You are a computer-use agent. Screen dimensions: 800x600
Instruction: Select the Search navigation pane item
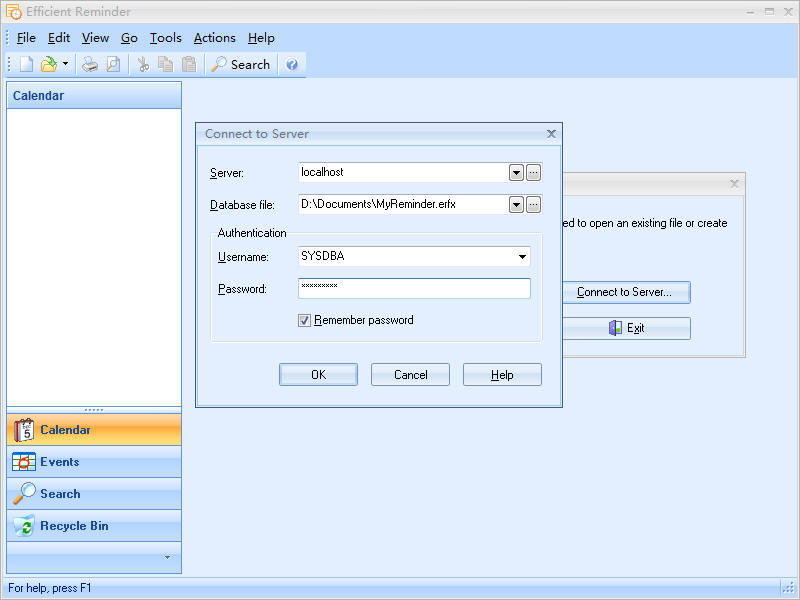coord(94,494)
